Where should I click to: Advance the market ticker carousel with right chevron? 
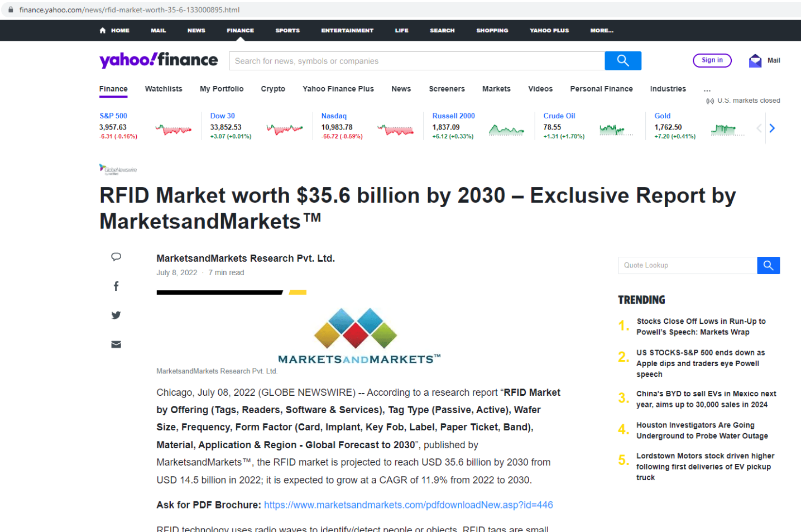tap(772, 128)
